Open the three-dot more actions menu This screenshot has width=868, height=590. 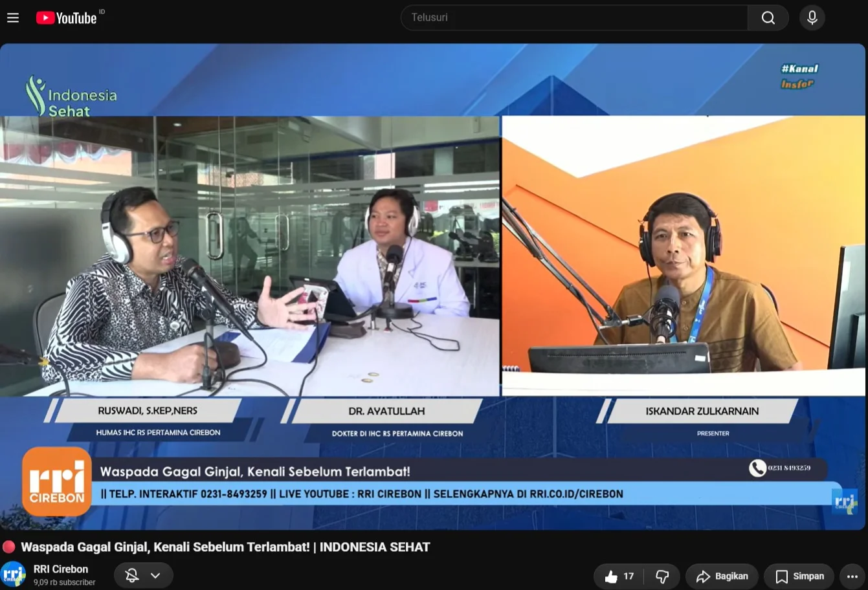point(852,576)
